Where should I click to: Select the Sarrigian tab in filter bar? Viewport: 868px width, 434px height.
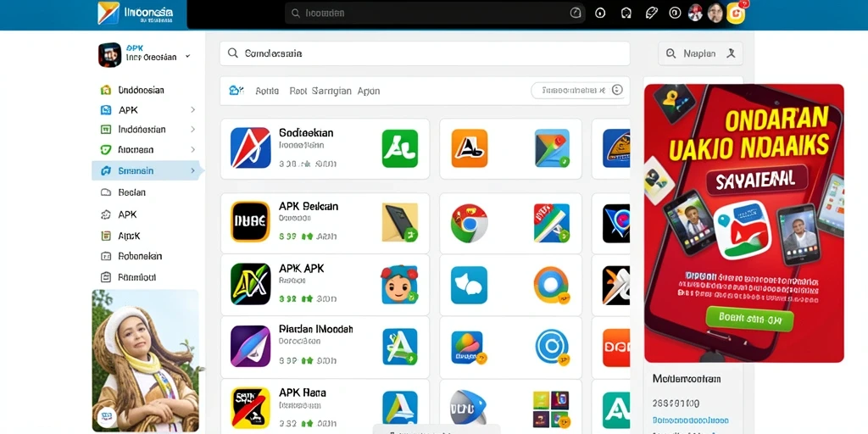point(331,91)
